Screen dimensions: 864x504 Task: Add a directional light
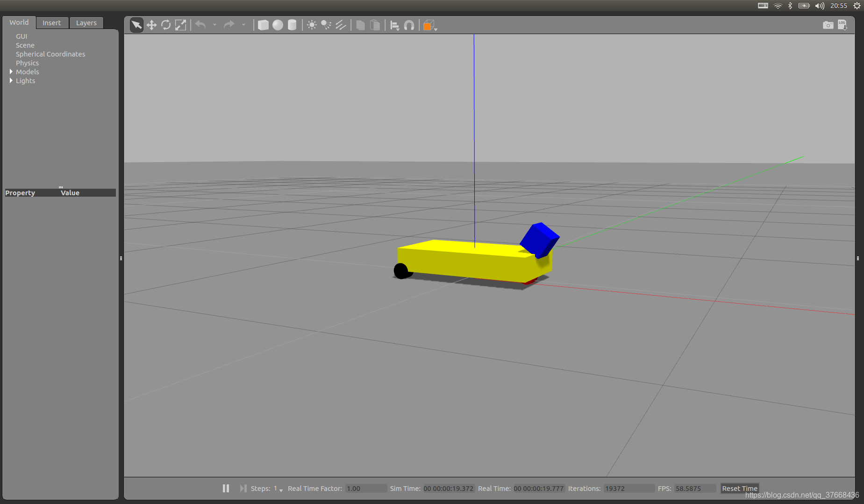(x=341, y=25)
